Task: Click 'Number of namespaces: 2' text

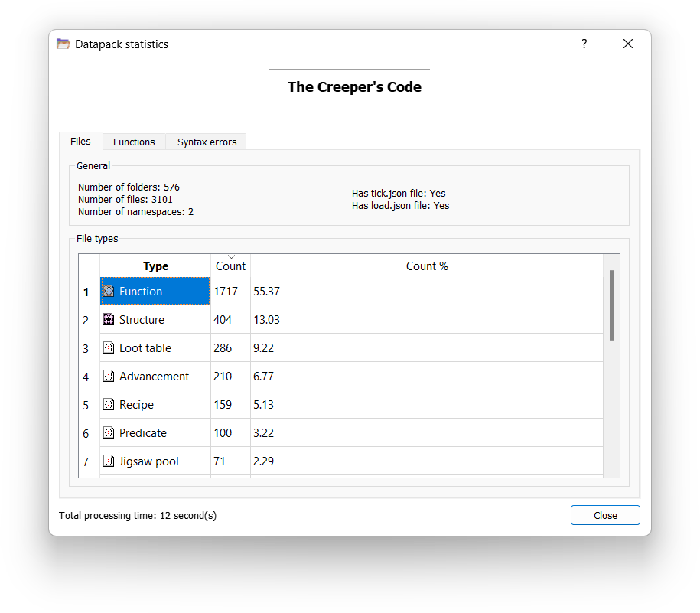Action: 135,212
